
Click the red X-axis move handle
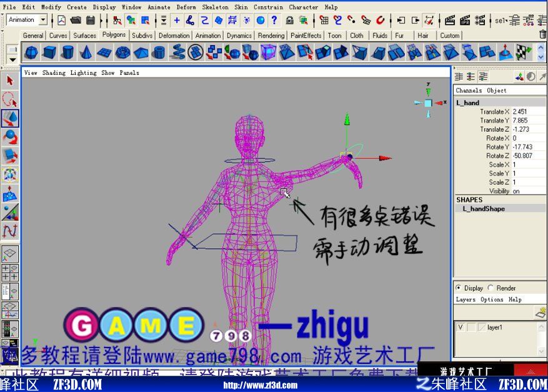click(386, 158)
